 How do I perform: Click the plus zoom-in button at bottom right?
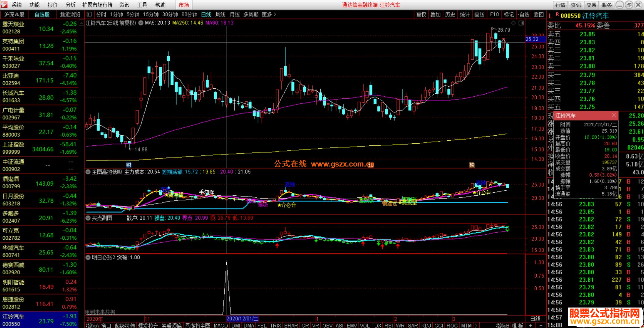pos(531,325)
